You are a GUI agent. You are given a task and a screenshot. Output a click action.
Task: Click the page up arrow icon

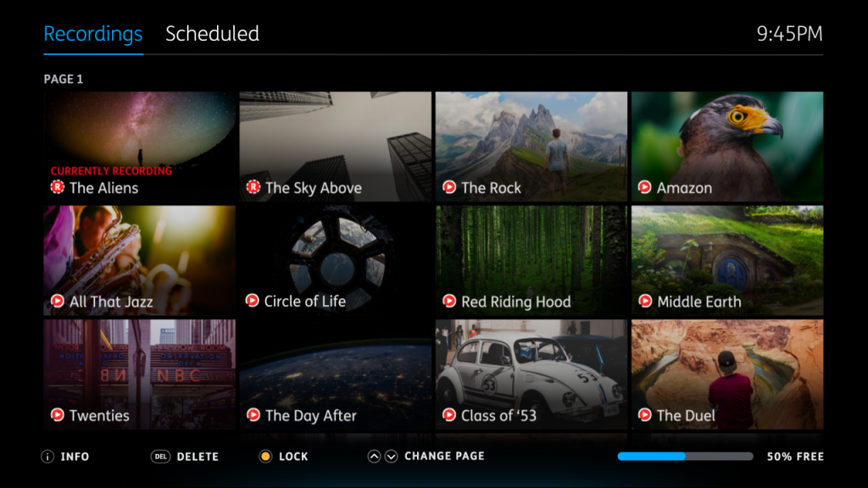tap(374, 457)
